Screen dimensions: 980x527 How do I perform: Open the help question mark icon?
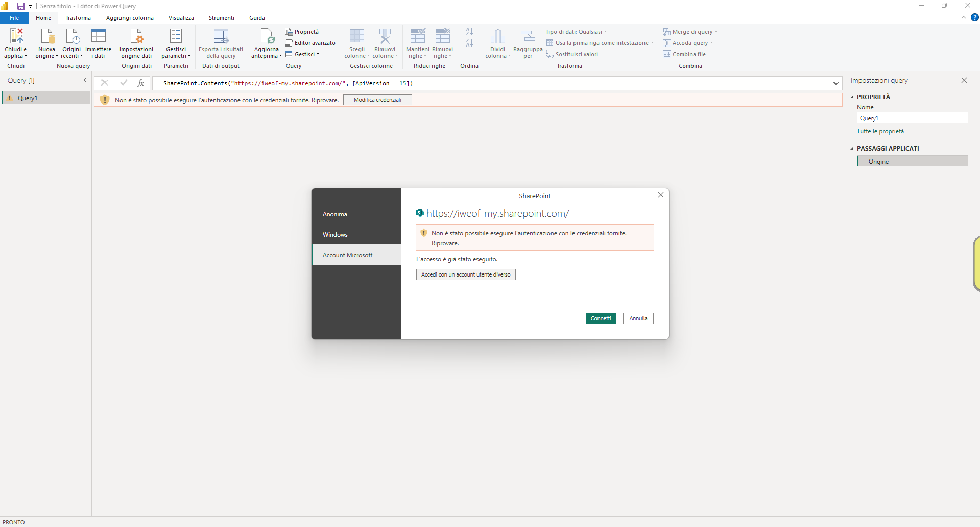tap(974, 17)
